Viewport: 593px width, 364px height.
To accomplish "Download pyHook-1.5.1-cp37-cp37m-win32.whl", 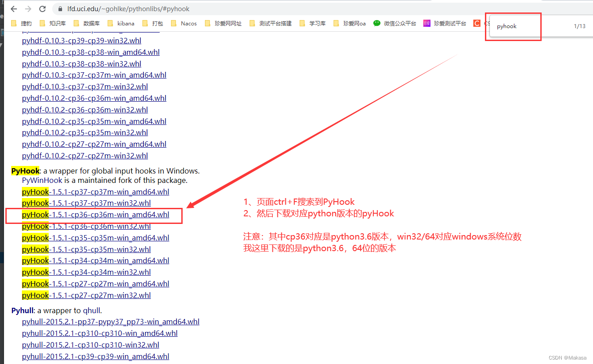I will (86, 203).
